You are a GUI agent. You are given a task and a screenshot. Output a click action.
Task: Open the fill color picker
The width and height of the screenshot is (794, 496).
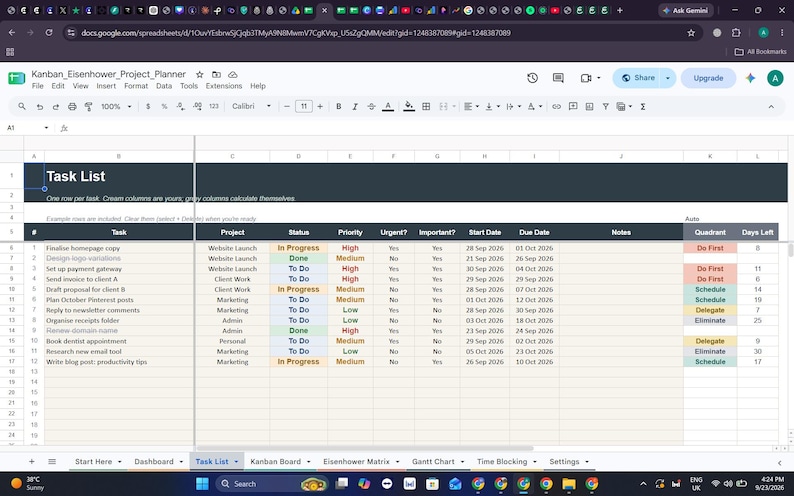[x=409, y=106]
